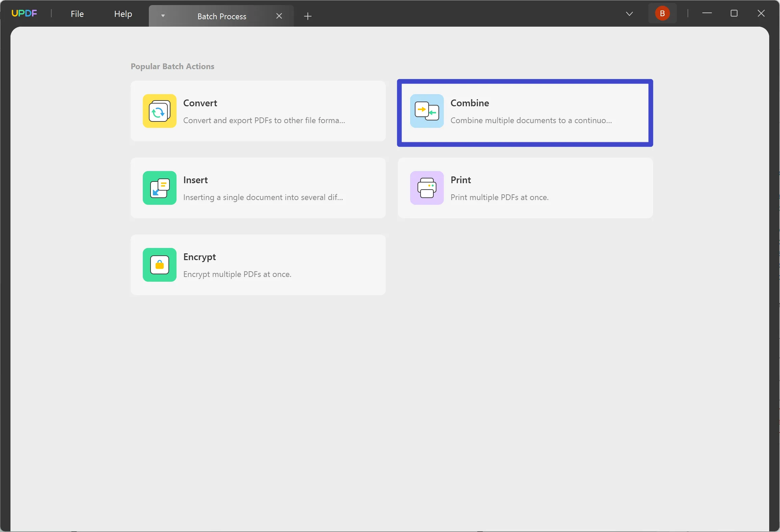Select the Print batch action icon
This screenshot has width=780, height=532.
(427, 188)
